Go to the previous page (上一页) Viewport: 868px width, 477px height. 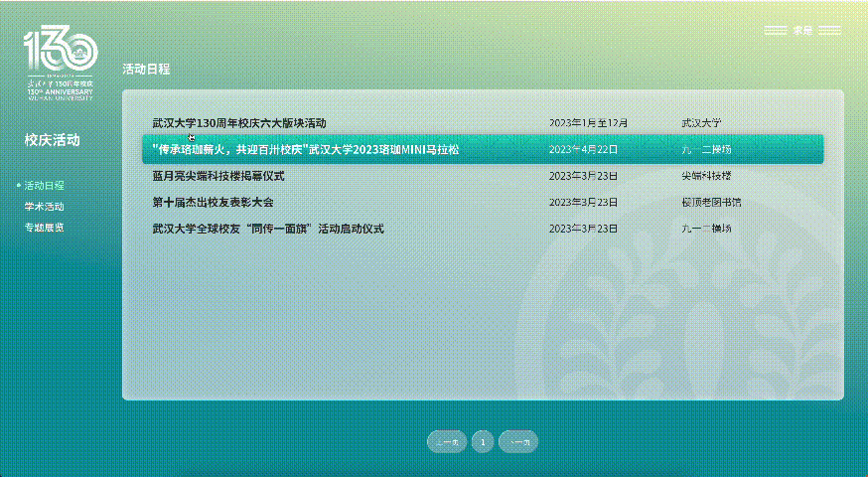447,442
